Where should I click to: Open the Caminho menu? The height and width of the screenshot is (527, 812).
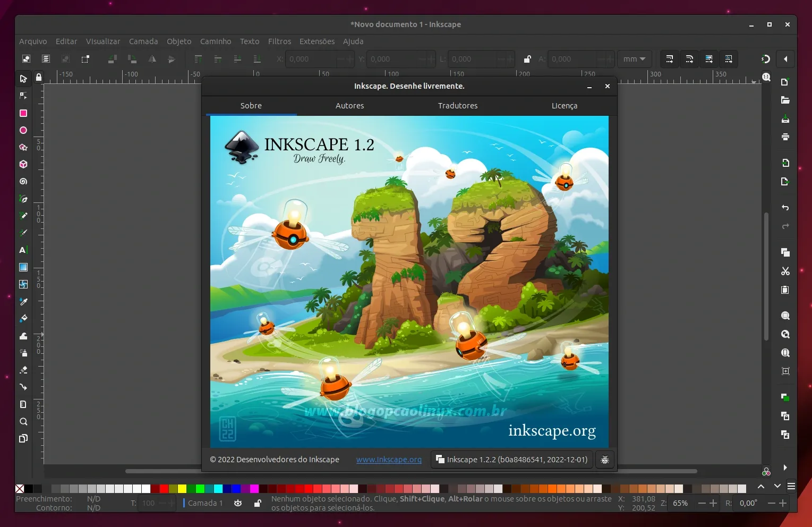point(216,41)
